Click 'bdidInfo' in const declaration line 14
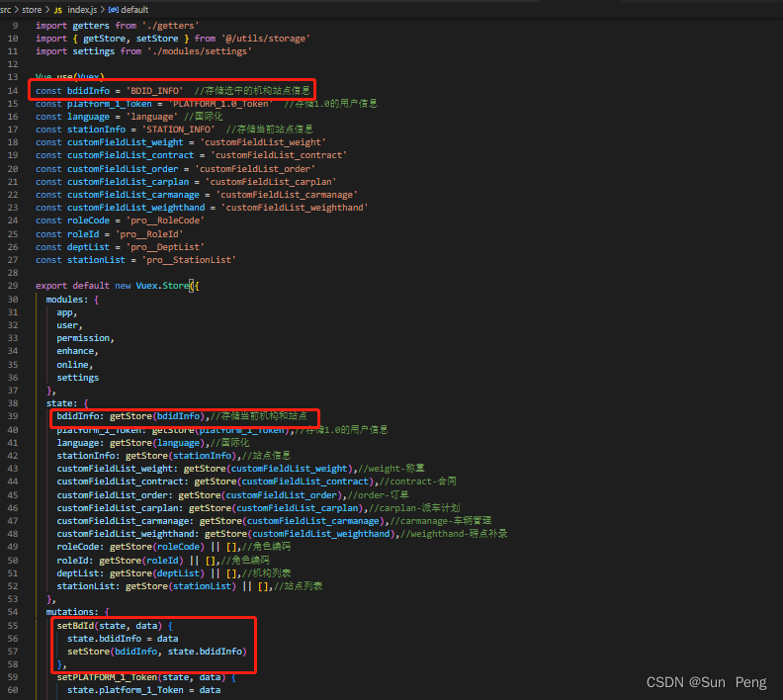783x700 pixels. pos(88,91)
